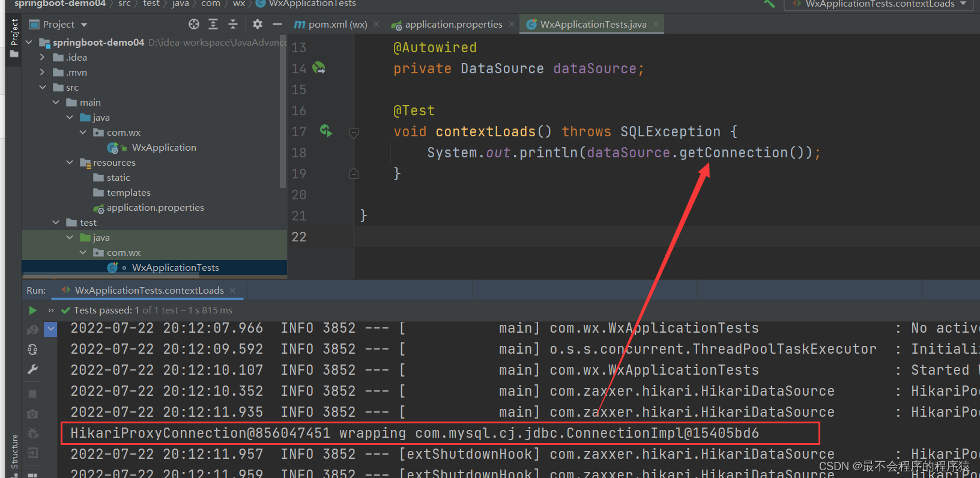
Task: Select the templates folder in tree
Action: coord(129,193)
